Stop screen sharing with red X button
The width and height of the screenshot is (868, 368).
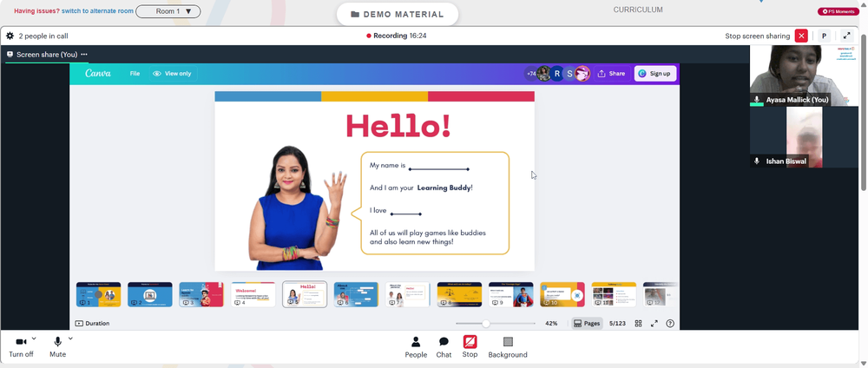pos(801,36)
